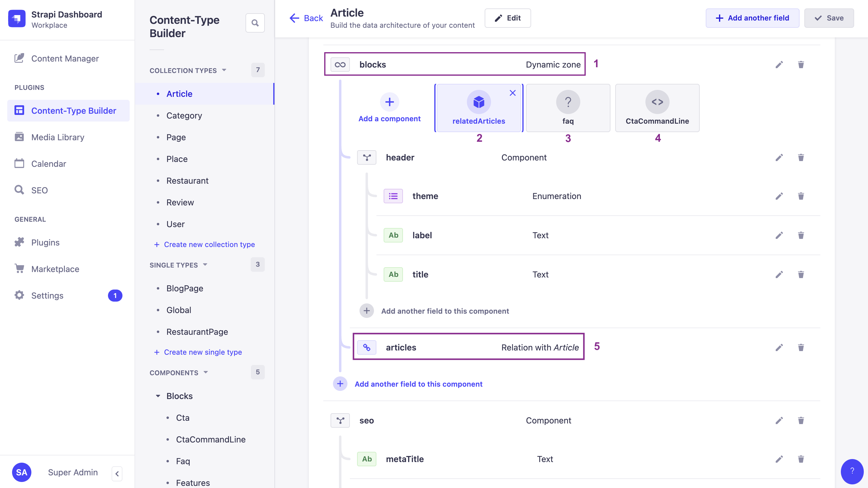Viewport: 868px width, 488px height.
Task: Collapse the SINGLE TYPES section
Action: tap(205, 265)
